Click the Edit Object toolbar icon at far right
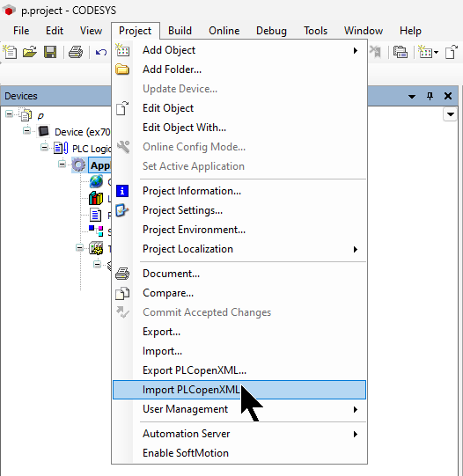Viewport: 463px width, 476px height. (452, 52)
